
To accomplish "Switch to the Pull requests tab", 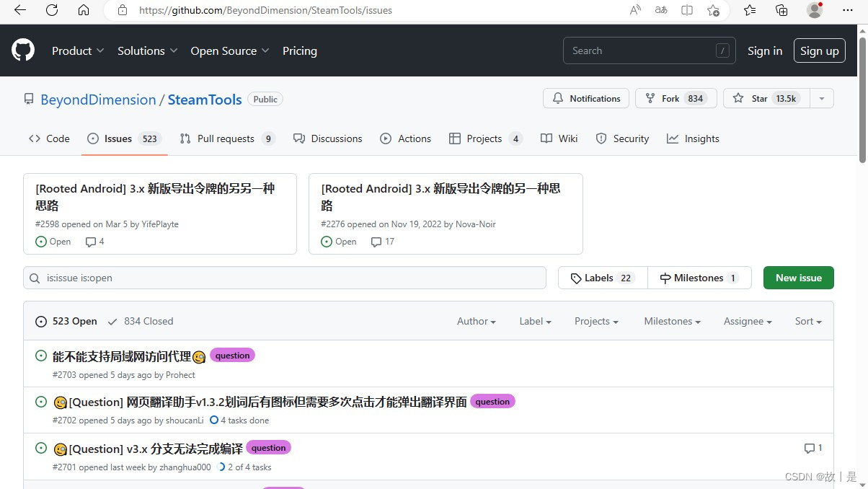I will pos(227,138).
